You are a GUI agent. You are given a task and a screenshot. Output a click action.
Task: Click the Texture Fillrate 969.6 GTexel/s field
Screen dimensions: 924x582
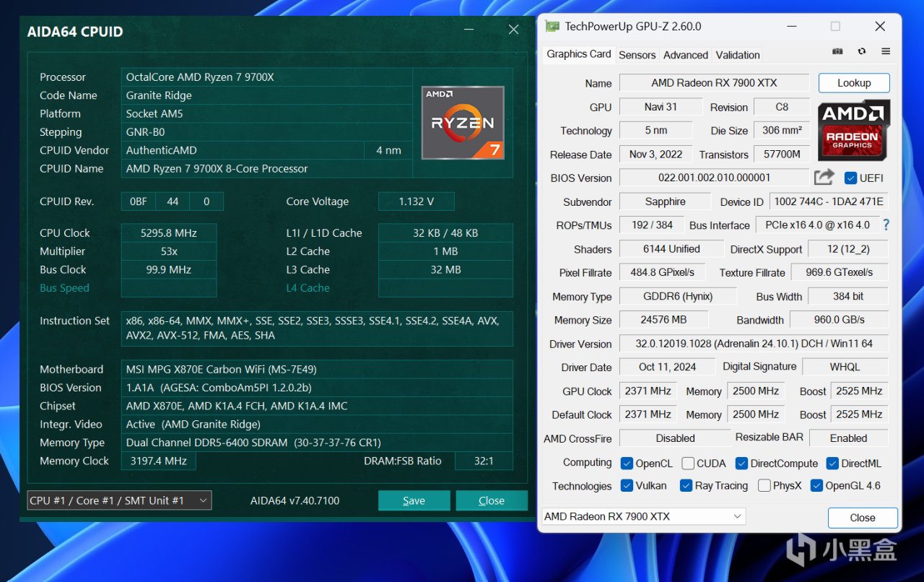point(840,273)
